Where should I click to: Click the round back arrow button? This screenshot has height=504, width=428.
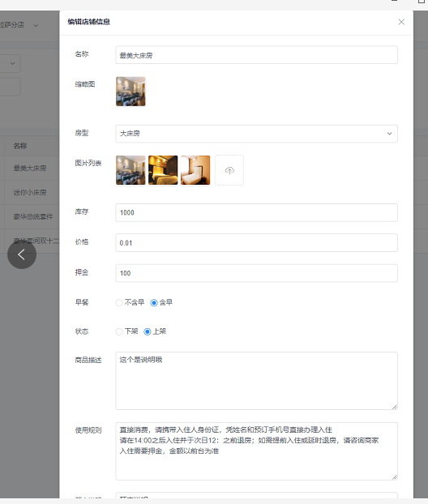tap(22, 254)
